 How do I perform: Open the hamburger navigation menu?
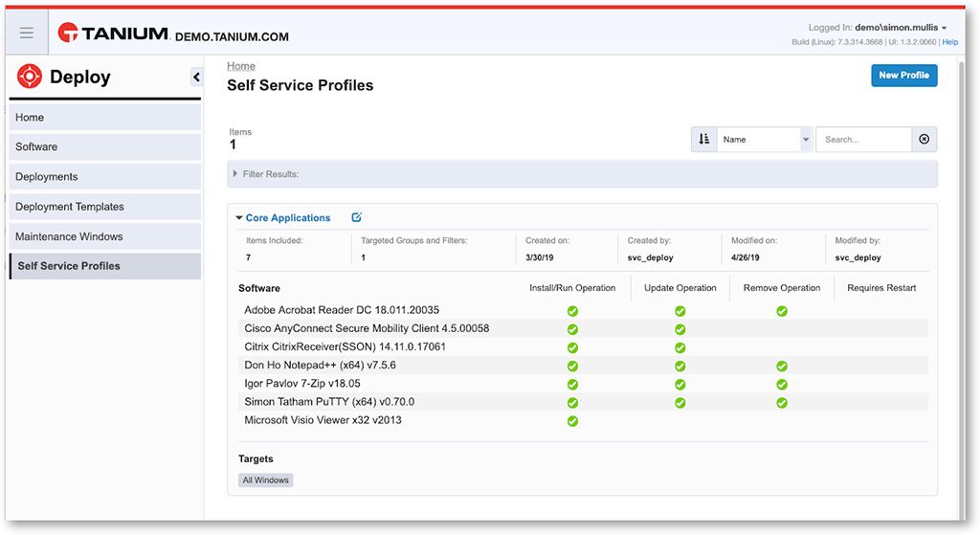26,33
